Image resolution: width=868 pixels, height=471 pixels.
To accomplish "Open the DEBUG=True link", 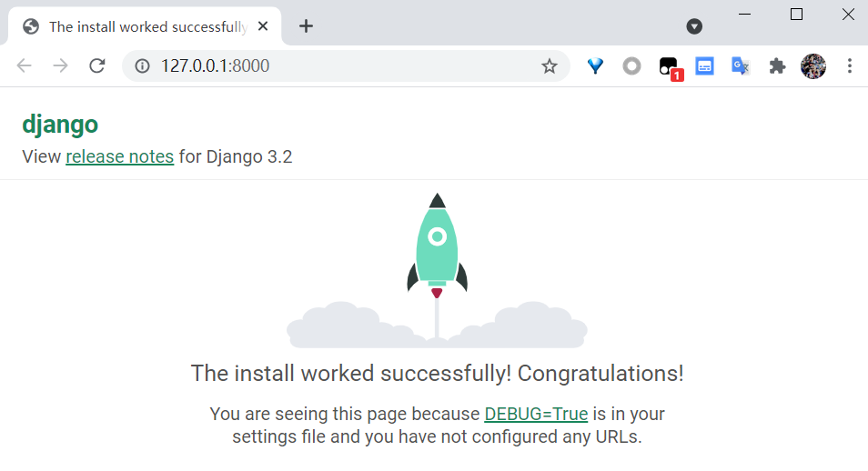I will click(536, 414).
